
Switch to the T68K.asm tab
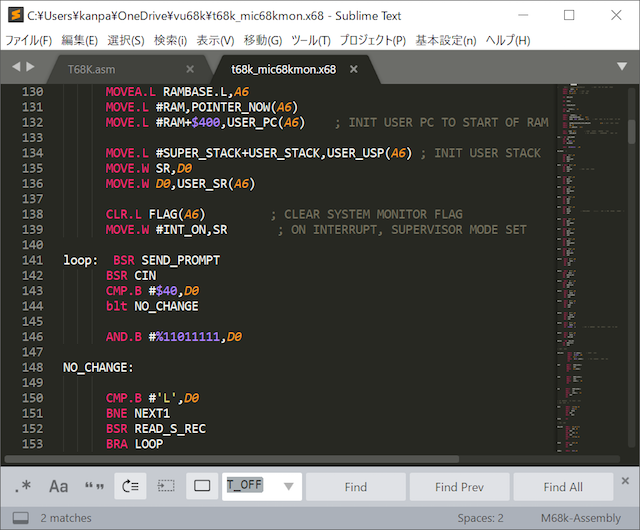92,70
